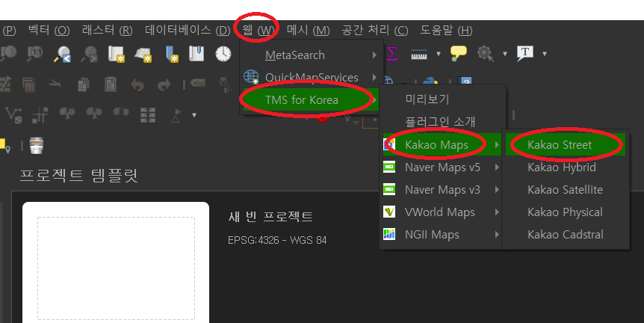
Task: Expand the Measure tool dropdown arrow
Action: tap(439, 54)
